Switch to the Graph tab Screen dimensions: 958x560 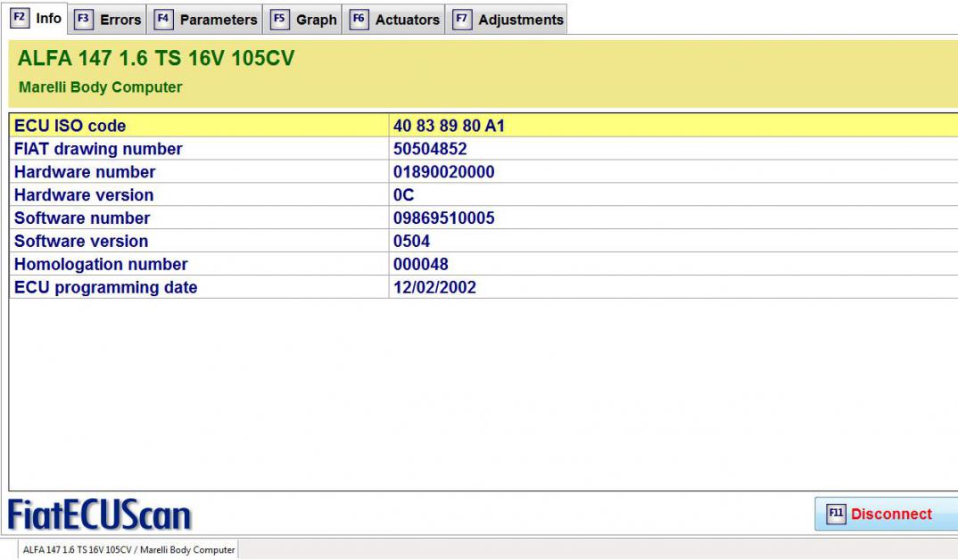point(303,20)
